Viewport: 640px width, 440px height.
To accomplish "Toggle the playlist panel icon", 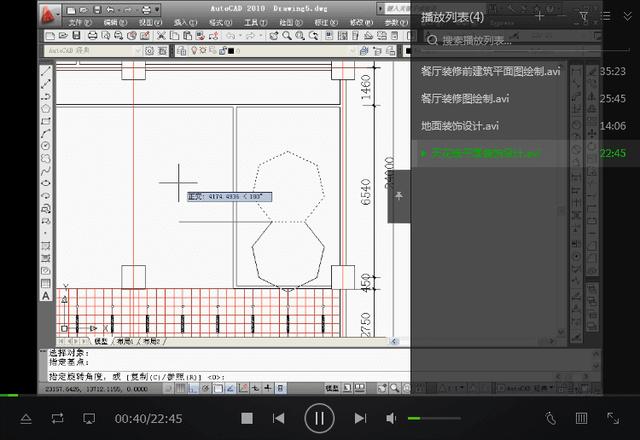I will (x=581, y=418).
